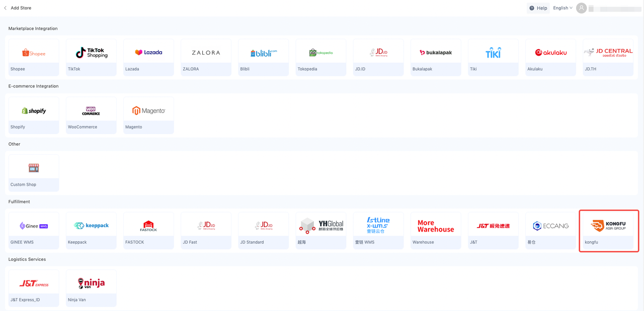Choose the Blibli logo
The height and width of the screenshot is (311, 644).
click(x=263, y=52)
